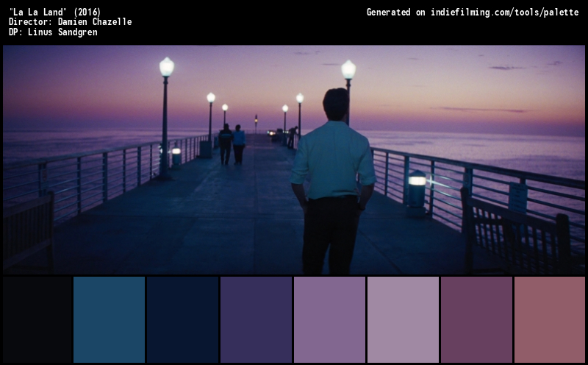Pick the teal blue palette swatch

coord(109,319)
